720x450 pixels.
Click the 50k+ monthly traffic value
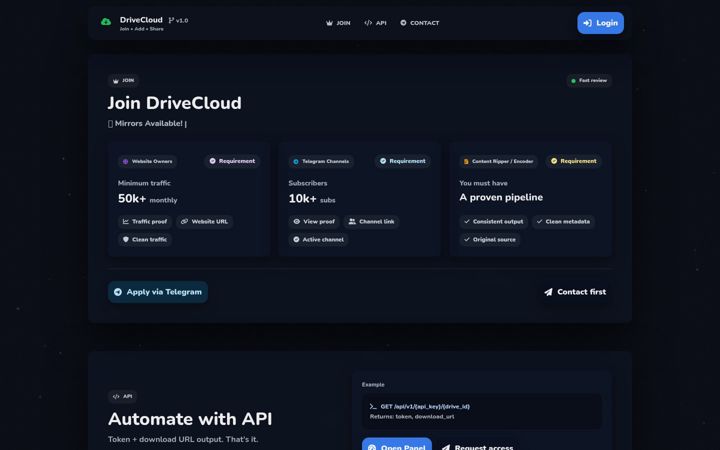[147, 199]
